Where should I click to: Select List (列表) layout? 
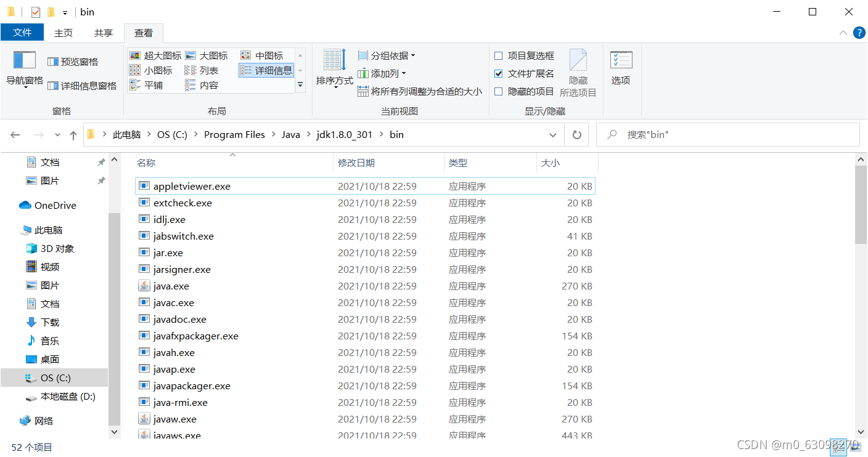pos(202,70)
